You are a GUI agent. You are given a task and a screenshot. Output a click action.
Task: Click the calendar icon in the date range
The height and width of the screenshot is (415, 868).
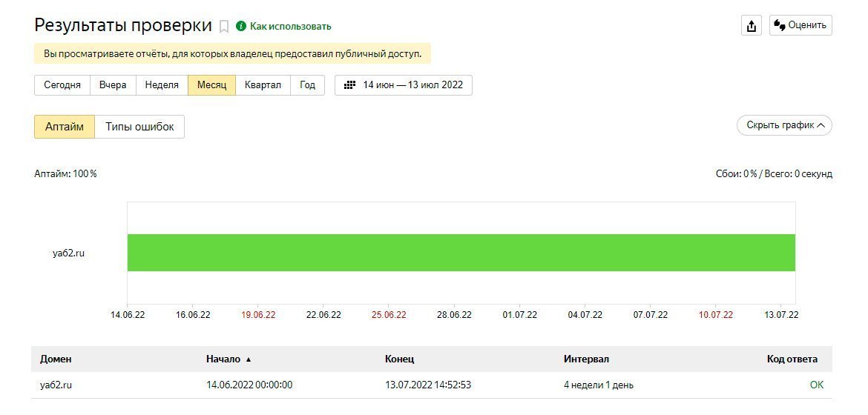click(x=350, y=85)
